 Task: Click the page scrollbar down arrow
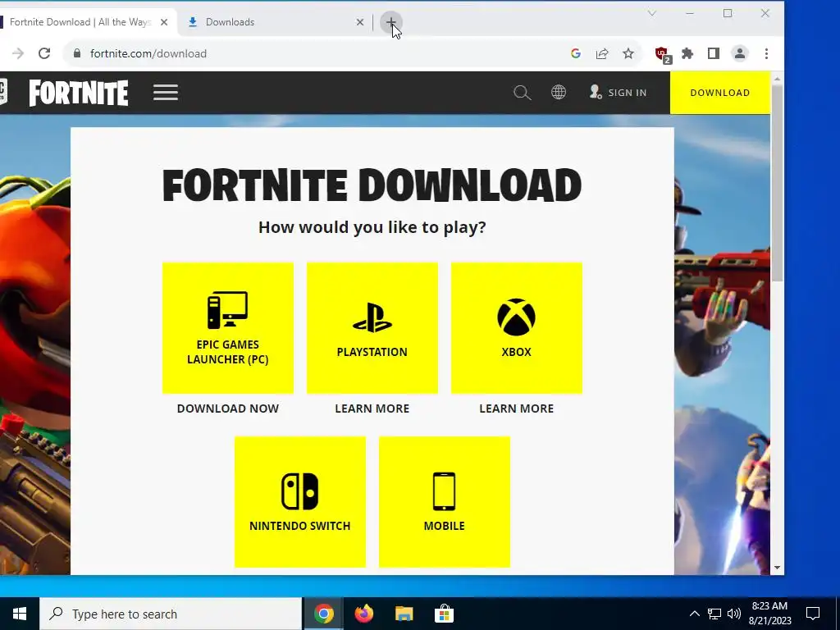pos(778,568)
